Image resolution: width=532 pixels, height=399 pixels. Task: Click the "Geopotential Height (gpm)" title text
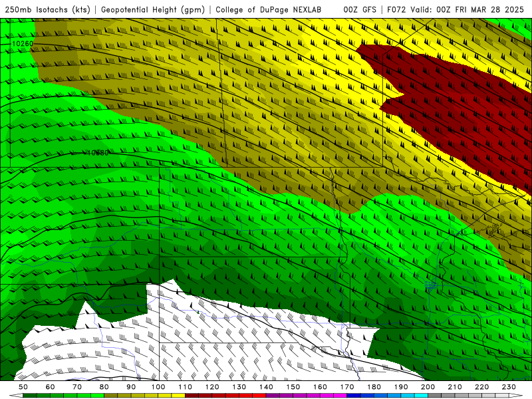tap(153, 9)
